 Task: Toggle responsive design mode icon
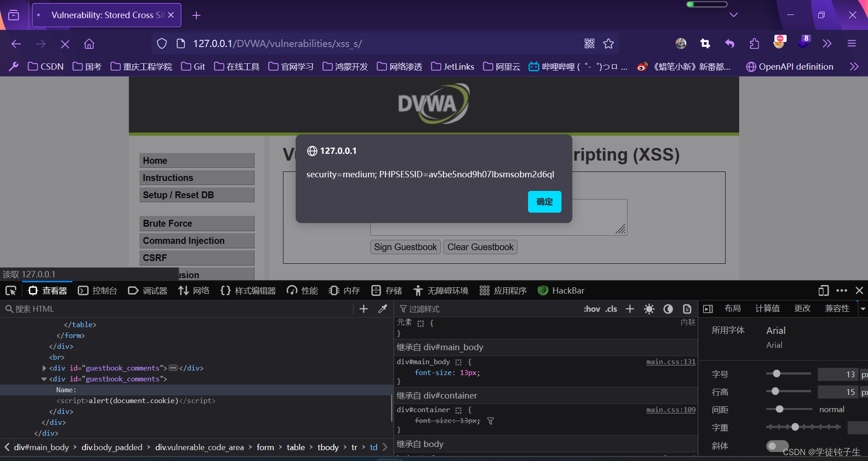823,290
